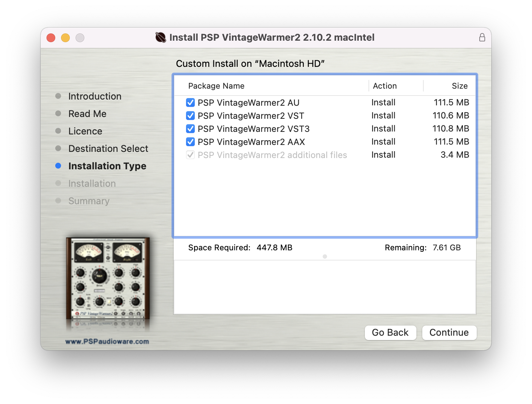Open the www.PSPaudioware.com link
532x404 pixels.
[107, 342]
